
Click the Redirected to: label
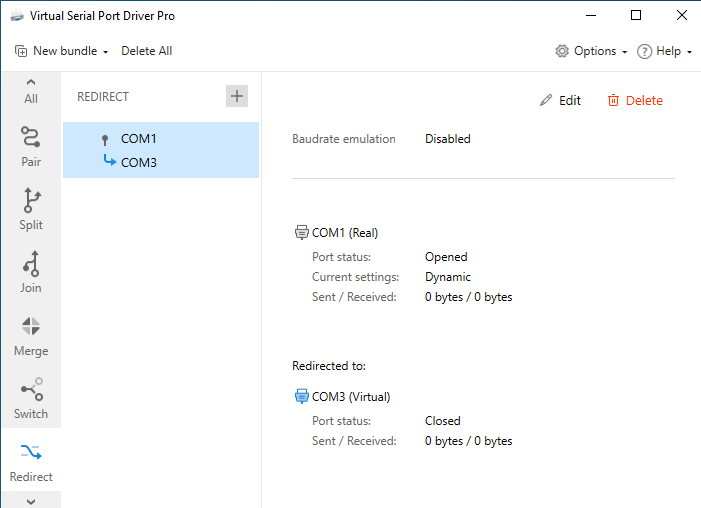coord(329,366)
